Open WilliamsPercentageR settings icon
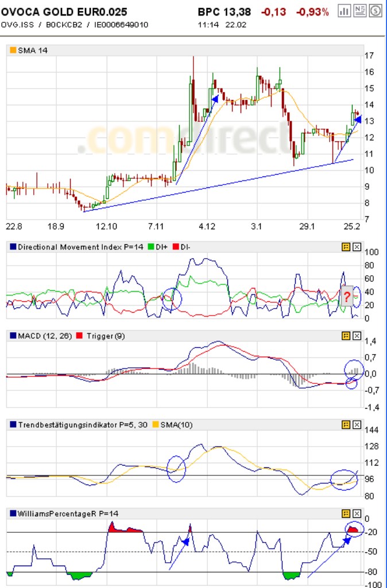Viewport: 387px width, 588px height. pos(346,513)
